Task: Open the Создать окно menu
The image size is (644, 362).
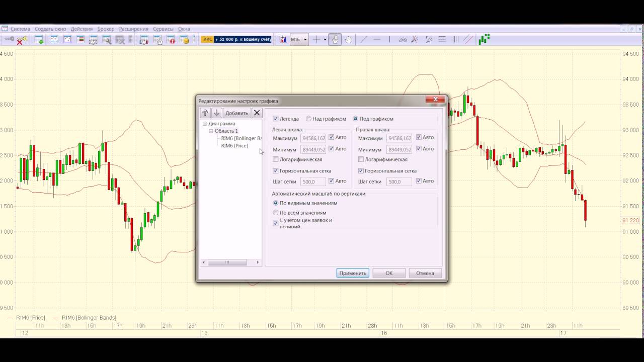Action: click(x=50, y=29)
